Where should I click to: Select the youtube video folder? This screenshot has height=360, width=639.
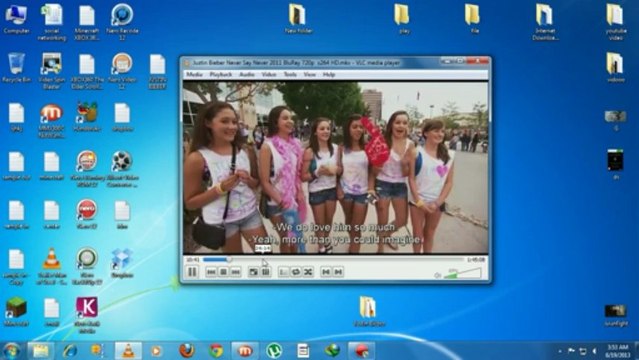click(615, 22)
